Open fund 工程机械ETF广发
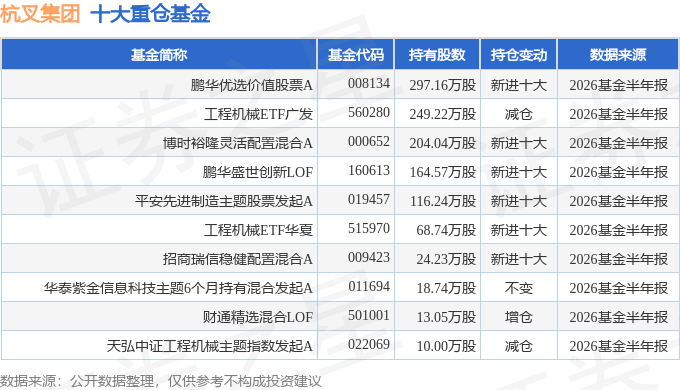 [x=258, y=114]
